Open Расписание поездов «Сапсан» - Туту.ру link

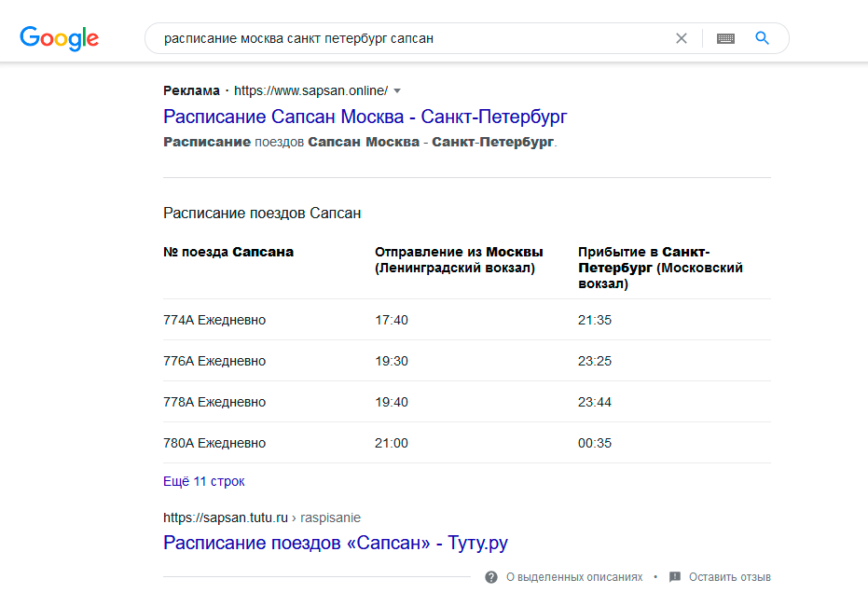(336, 543)
